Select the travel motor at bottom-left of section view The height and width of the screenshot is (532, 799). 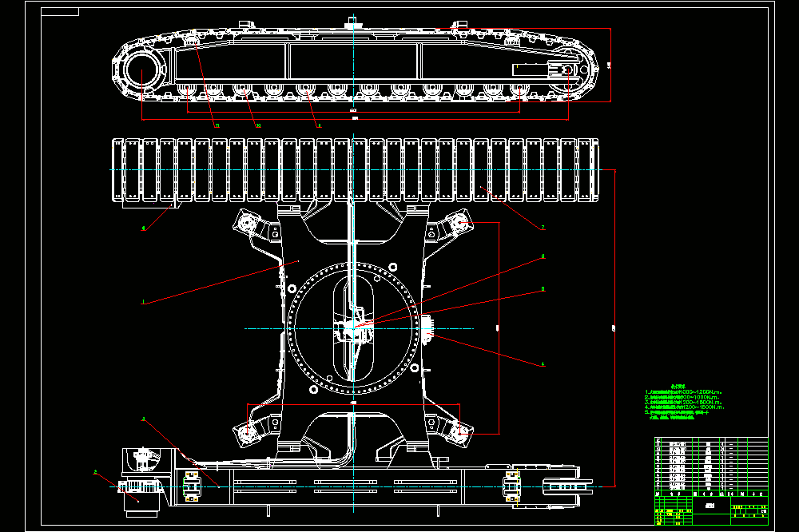(x=144, y=482)
